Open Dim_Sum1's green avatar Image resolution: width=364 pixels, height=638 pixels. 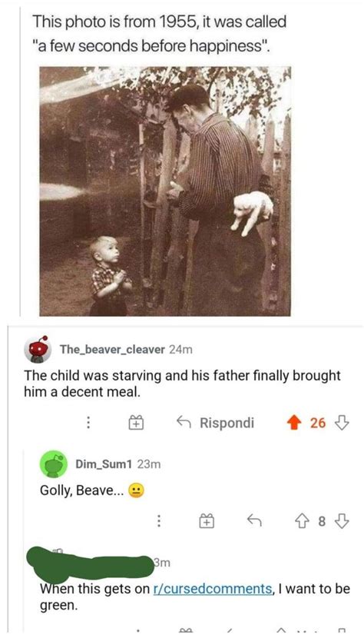click(x=53, y=464)
